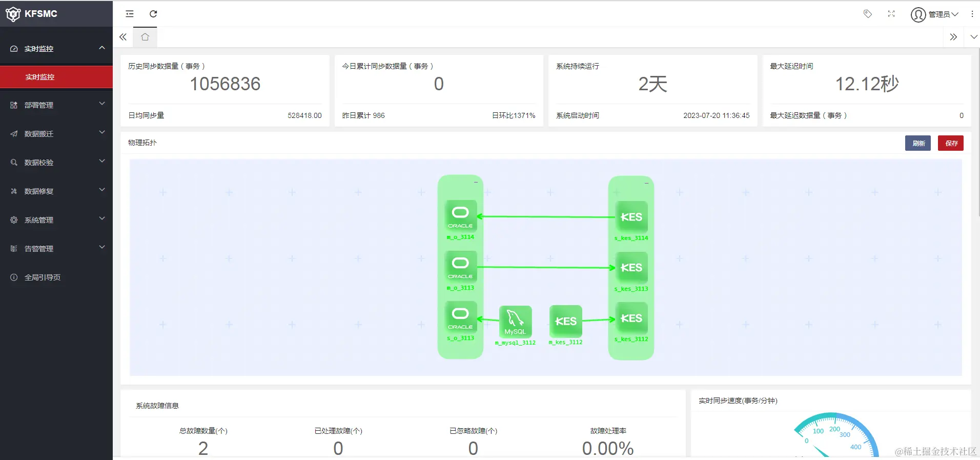Viewport: 980px width, 460px height.
Task: Collapse the right KES group box
Action: (x=646, y=183)
